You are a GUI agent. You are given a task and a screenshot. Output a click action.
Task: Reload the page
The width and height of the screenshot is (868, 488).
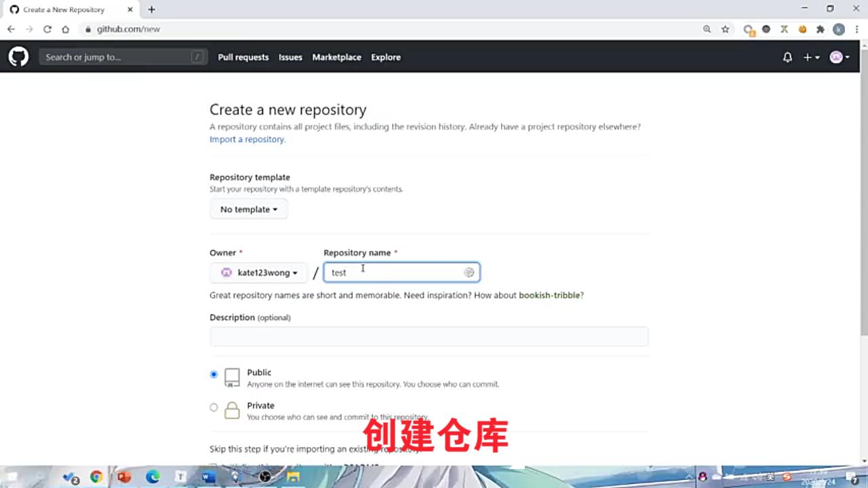(x=47, y=29)
